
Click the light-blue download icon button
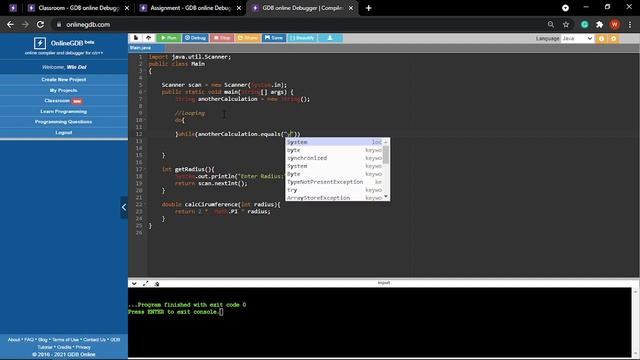point(330,38)
